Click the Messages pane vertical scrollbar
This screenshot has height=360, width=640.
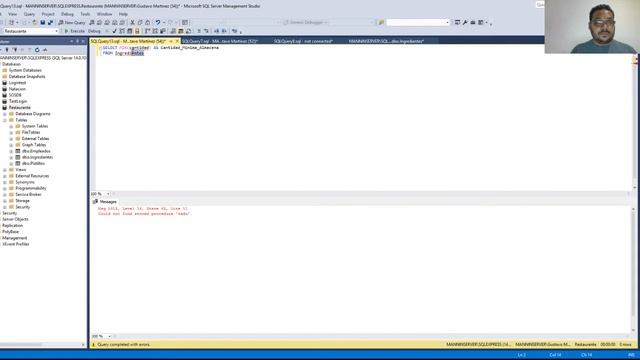click(x=633, y=269)
